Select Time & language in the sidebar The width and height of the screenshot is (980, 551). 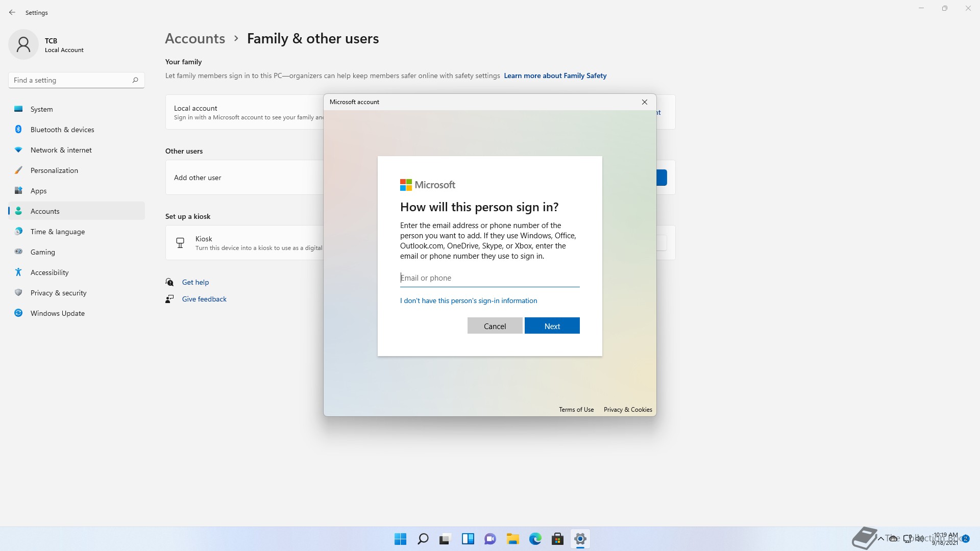click(x=77, y=232)
